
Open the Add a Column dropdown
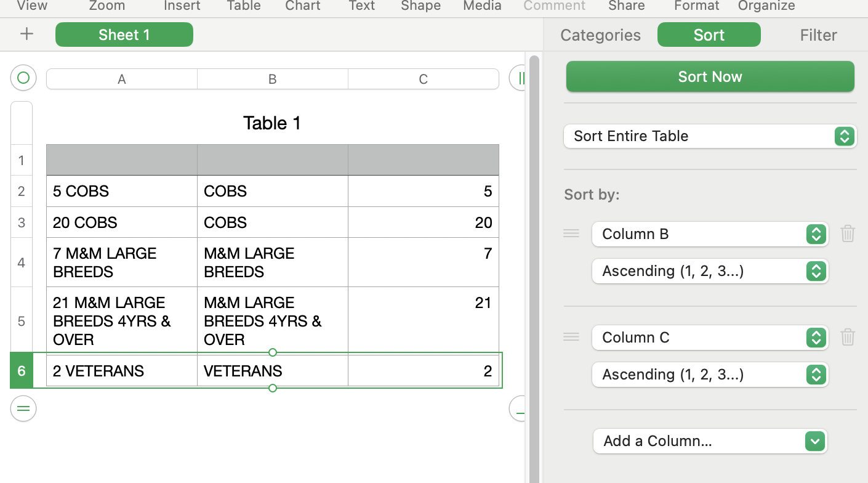pyautogui.click(x=710, y=441)
